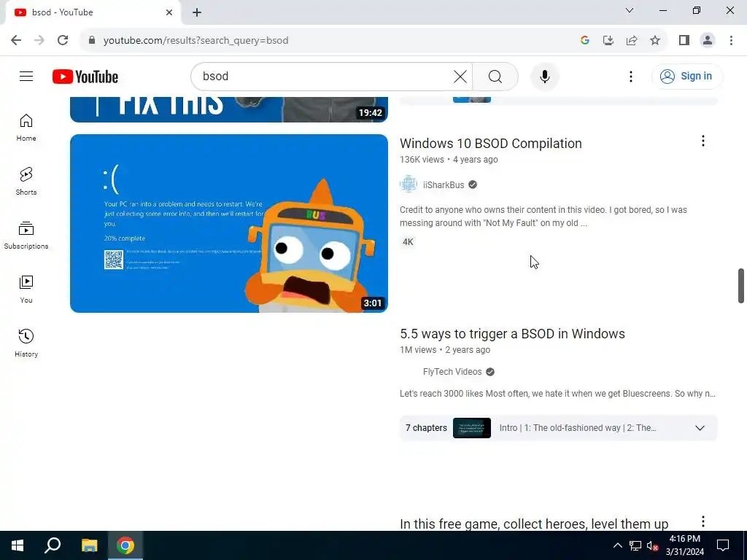Open options menu for the free game ad
This screenshot has height=560, width=747.
coord(703,521)
